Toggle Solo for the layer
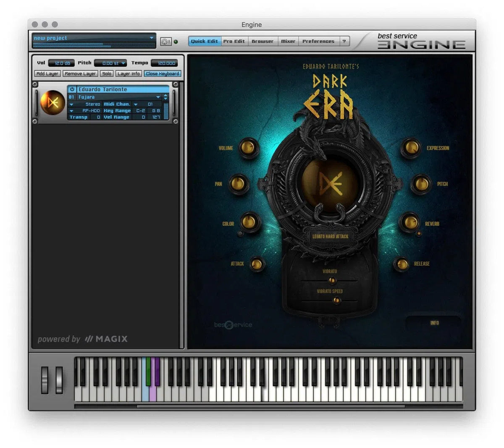Image resolution: width=504 pixels, height=448 pixels. 107,74
